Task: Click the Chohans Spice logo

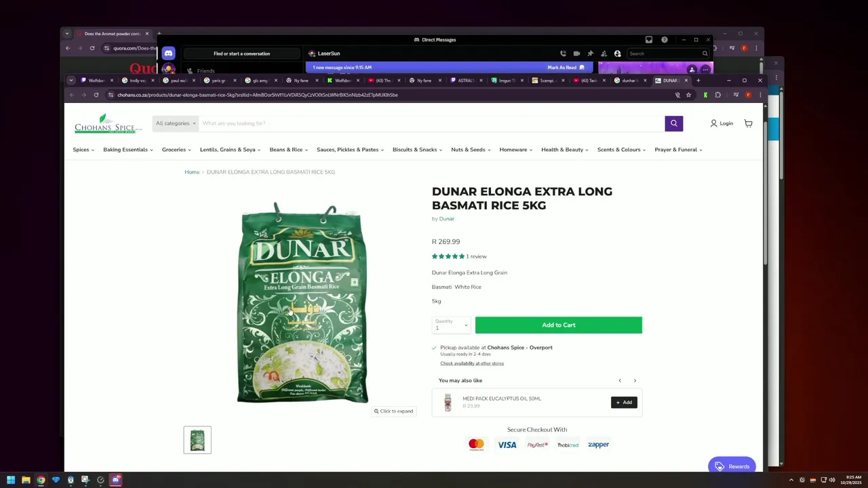Action: coord(108,123)
